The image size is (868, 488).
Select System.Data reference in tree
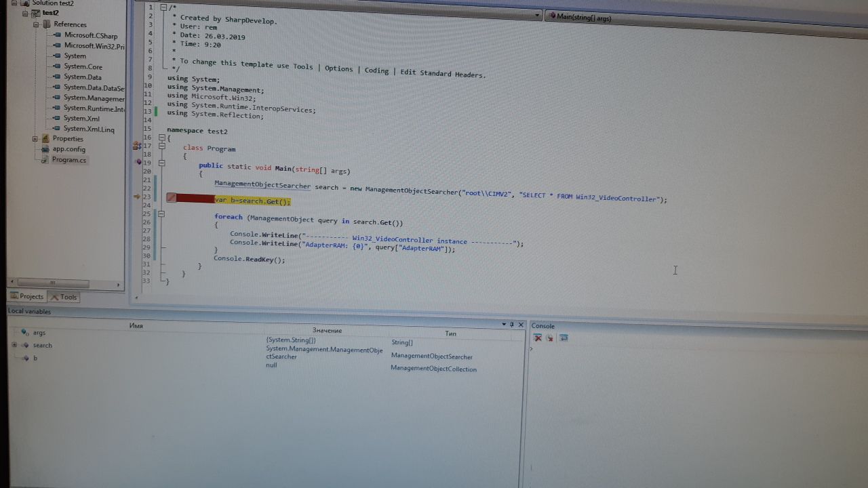click(x=83, y=77)
